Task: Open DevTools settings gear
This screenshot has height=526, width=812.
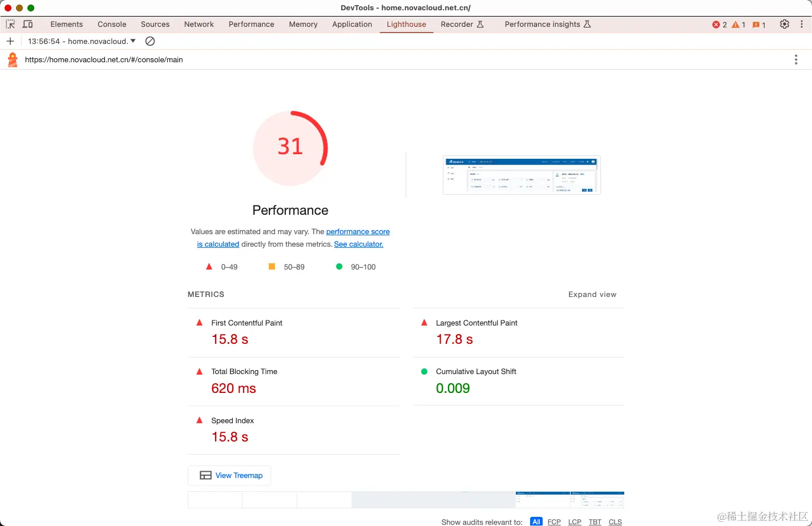Action: point(785,24)
